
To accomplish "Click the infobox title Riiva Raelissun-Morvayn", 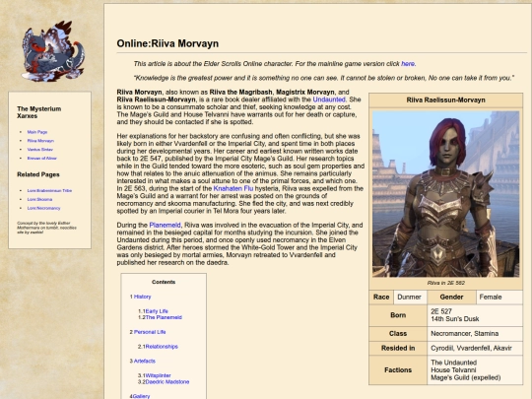I will (x=446, y=100).
